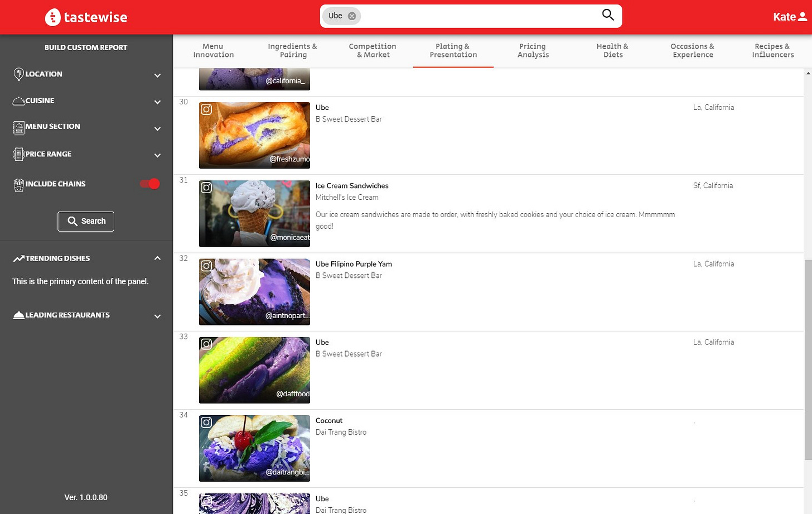This screenshot has height=514, width=812.
Task: Click the Kate username label
Action: pyautogui.click(x=784, y=17)
